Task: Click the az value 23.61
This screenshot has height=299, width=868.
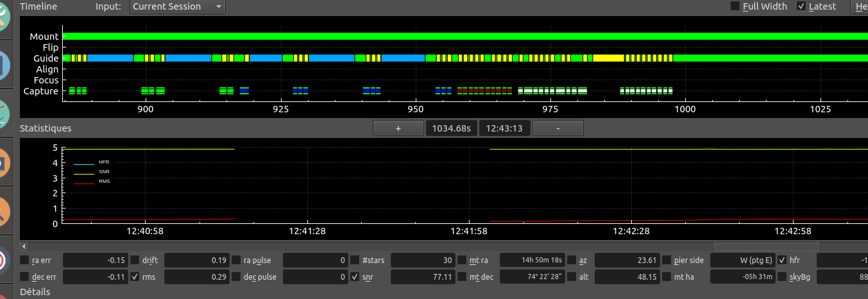Action: [x=627, y=261]
